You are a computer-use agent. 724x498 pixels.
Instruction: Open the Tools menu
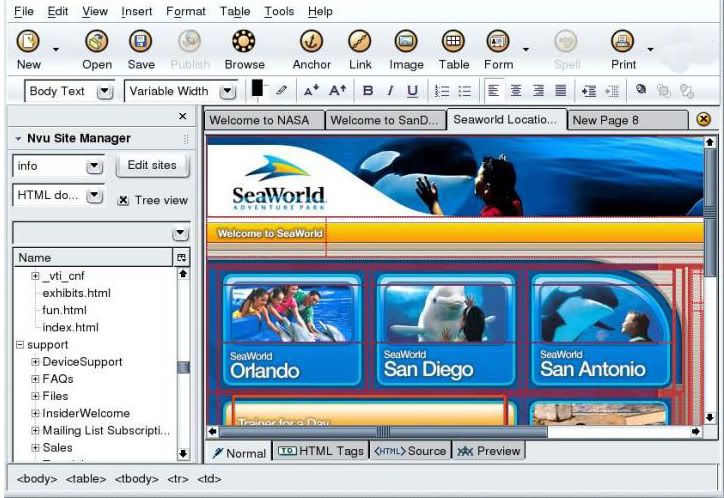[x=279, y=11]
